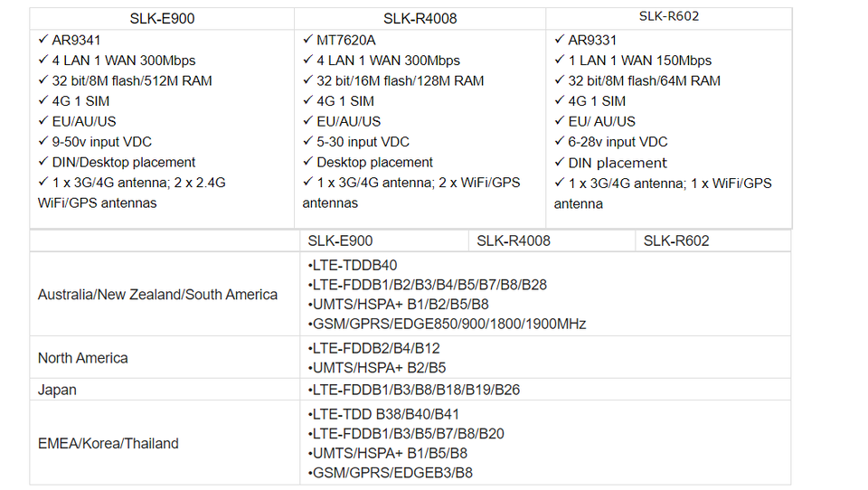Click checkmark before Desktop placement
868x490 pixels.
click(x=307, y=162)
